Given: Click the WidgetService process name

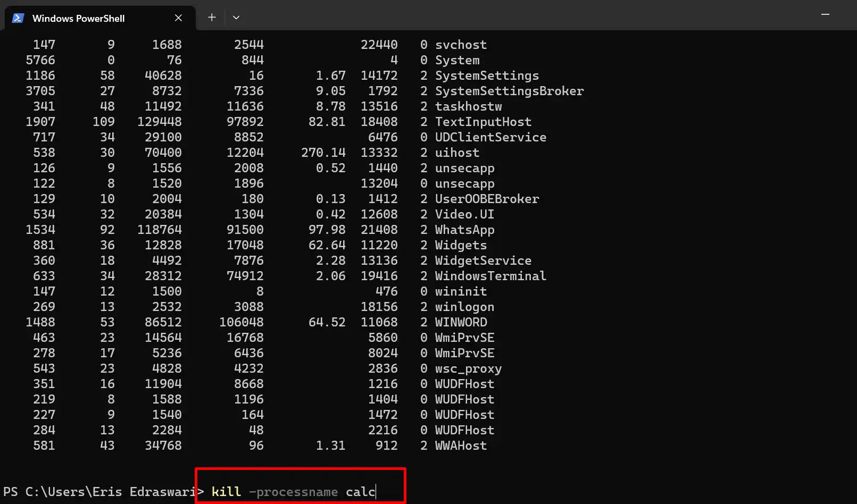Looking at the screenshot, I should tap(483, 261).
